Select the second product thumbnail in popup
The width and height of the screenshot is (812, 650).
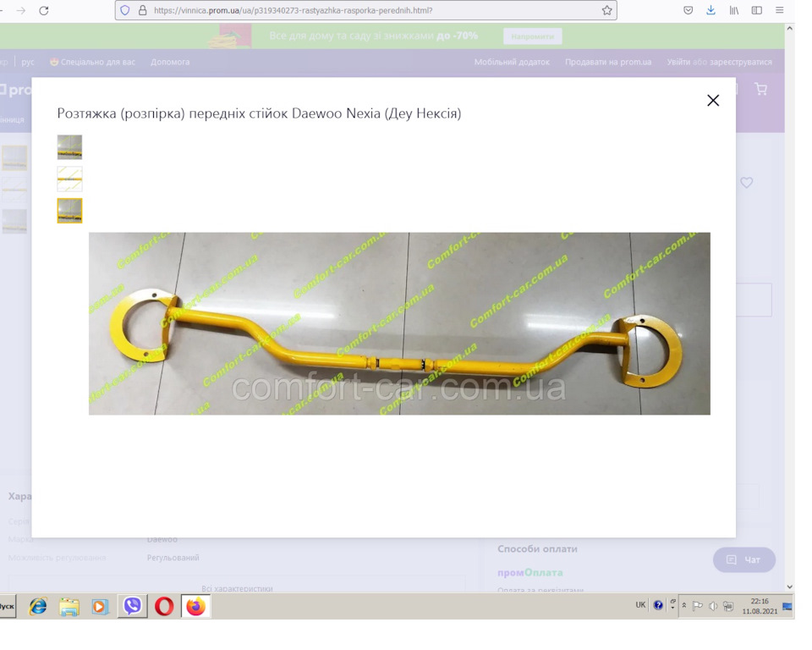[69, 179]
